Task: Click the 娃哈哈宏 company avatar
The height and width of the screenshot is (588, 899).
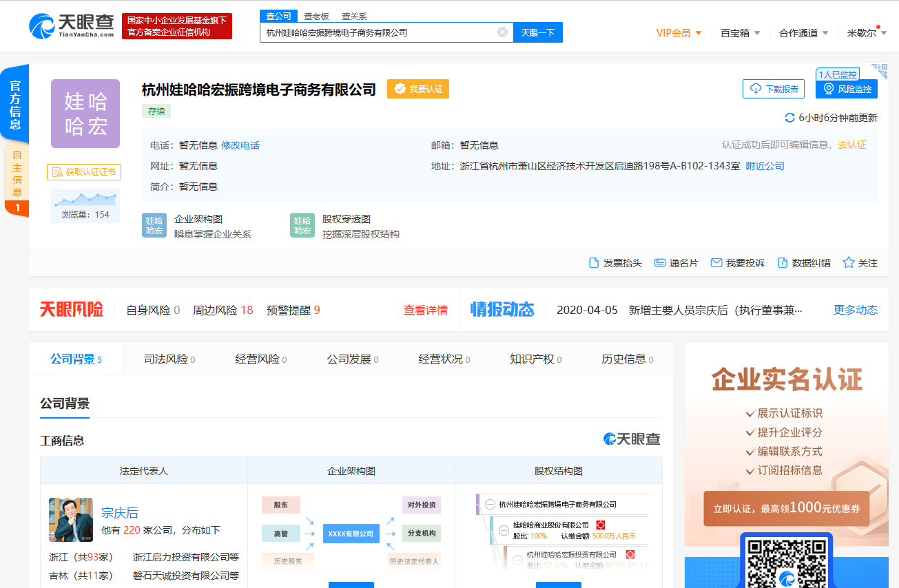Action: point(85,114)
